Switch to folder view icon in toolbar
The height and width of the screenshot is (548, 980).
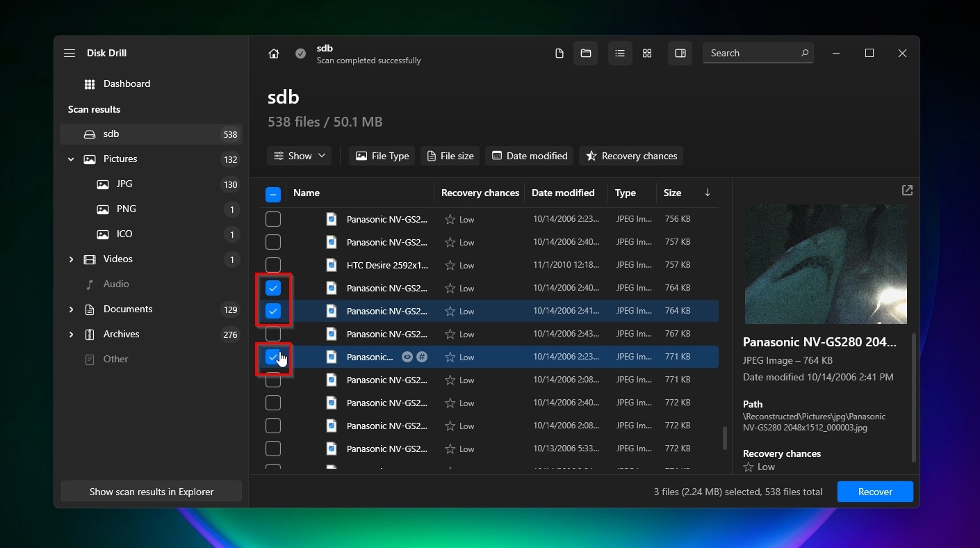(x=586, y=54)
